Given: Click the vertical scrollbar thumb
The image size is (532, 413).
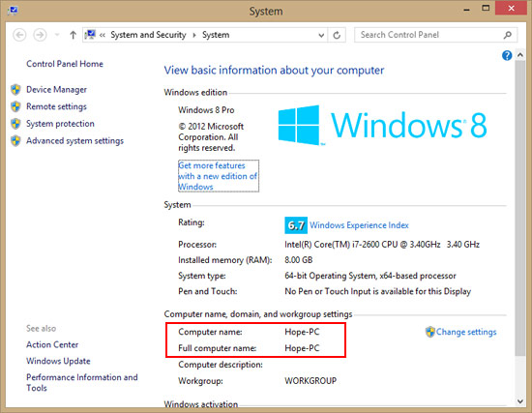Looking at the screenshot, I should click(x=520, y=208).
